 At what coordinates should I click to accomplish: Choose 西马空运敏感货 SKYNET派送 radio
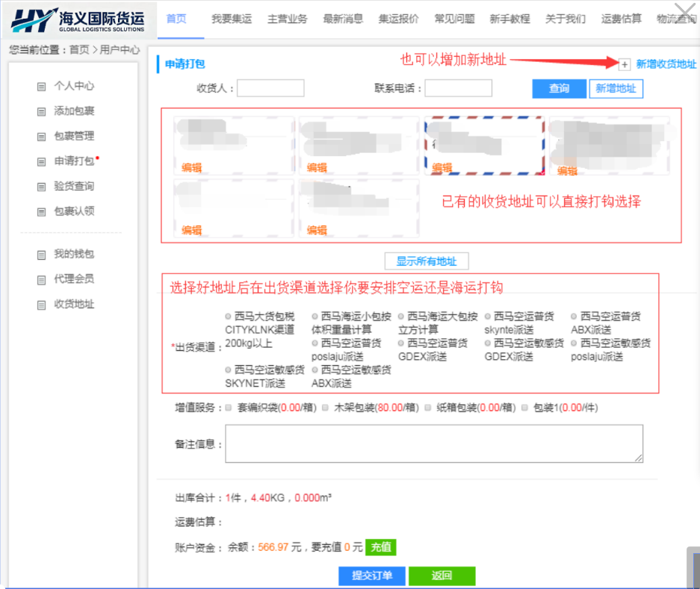click(228, 370)
